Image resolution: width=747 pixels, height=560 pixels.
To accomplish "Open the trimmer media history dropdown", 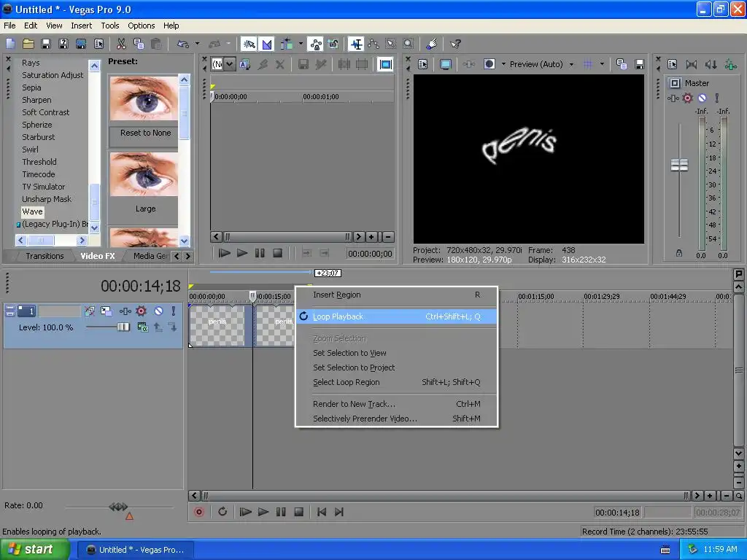I will coord(229,64).
